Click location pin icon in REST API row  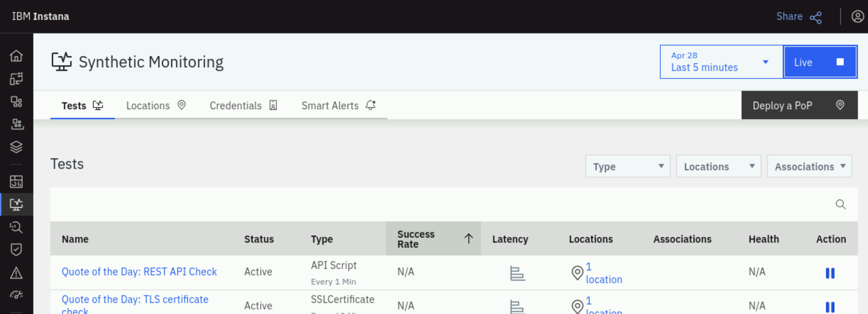[x=577, y=273]
